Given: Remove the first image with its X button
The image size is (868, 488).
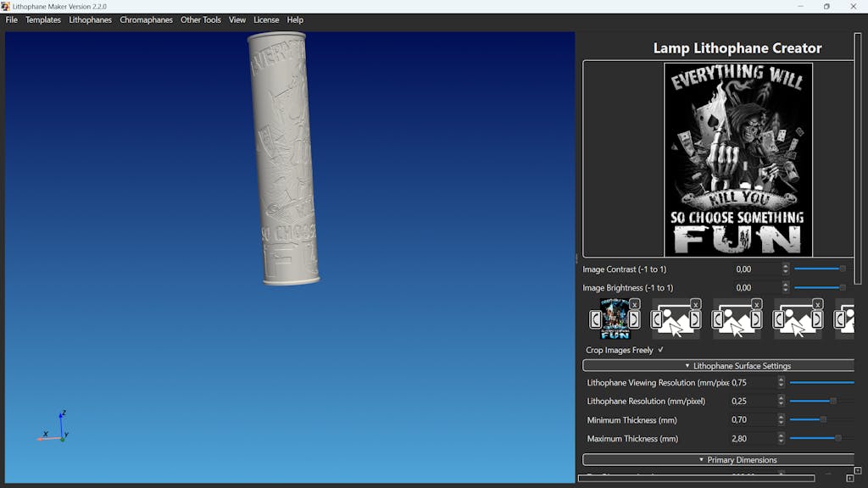Looking at the screenshot, I should click(x=635, y=304).
